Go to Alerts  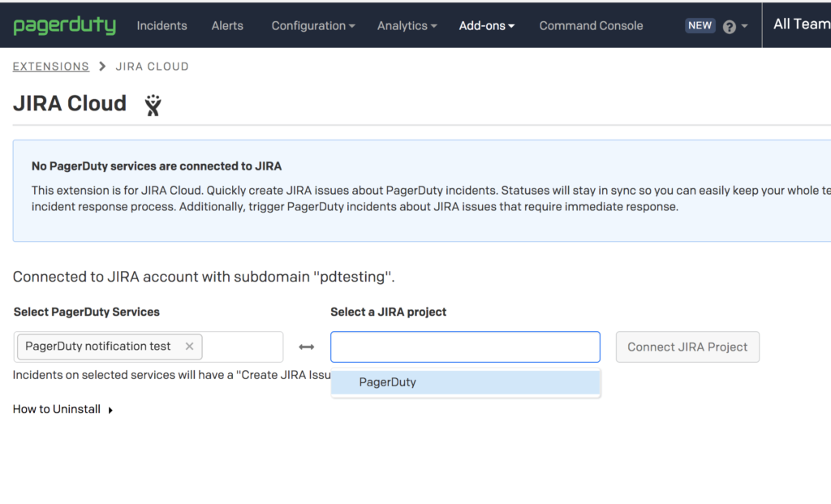[227, 25]
